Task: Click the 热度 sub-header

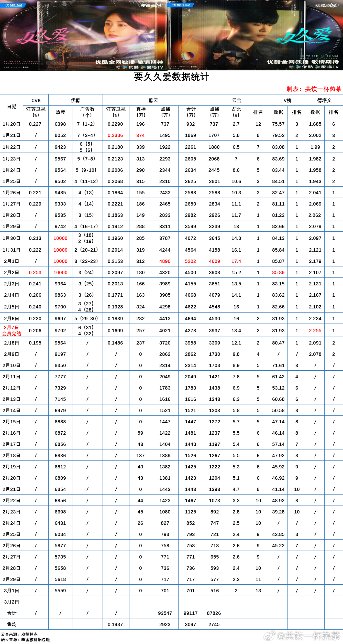Action: pos(60,112)
